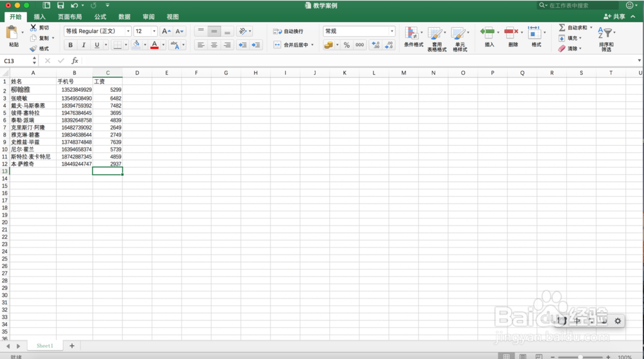Switch to the Formulas (公式) tab
Screen dimensions: 644x359
(100, 17)
